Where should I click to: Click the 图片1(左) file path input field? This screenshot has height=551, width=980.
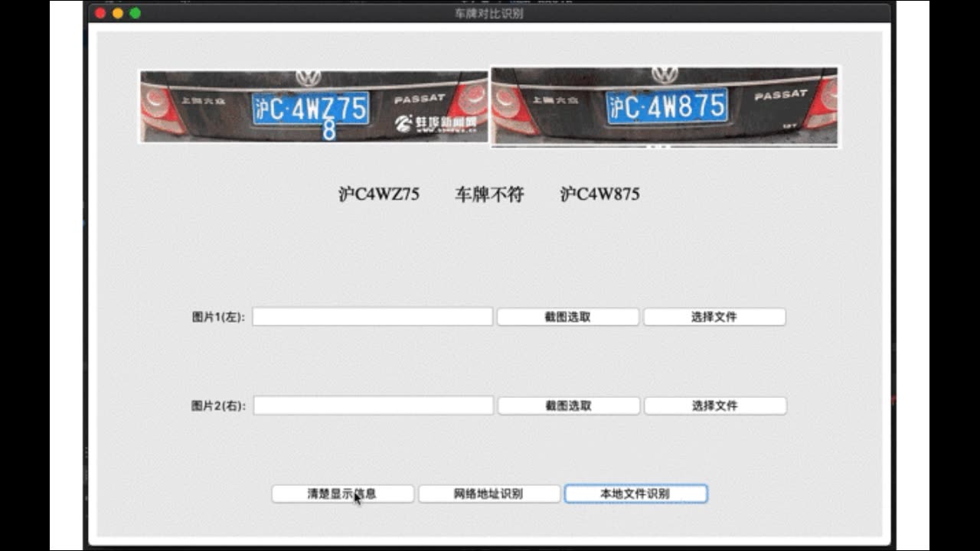pos(373,316)
